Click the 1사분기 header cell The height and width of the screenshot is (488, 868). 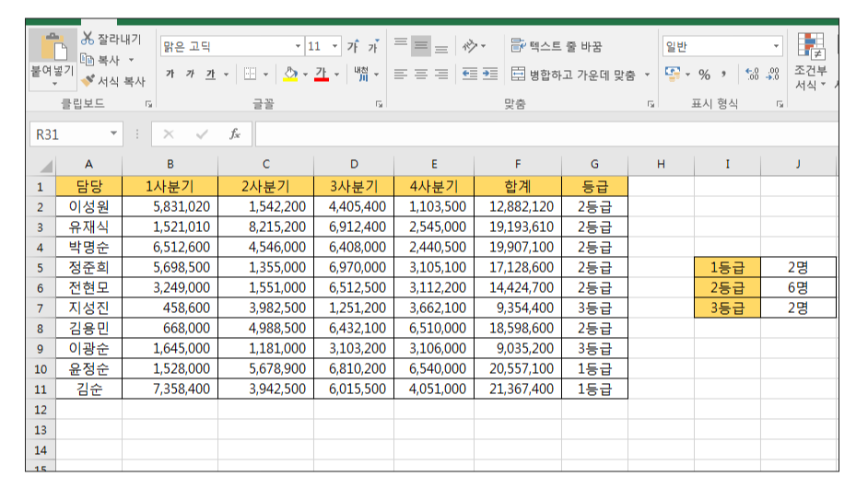pyautogui.click(x=170, y=187)
